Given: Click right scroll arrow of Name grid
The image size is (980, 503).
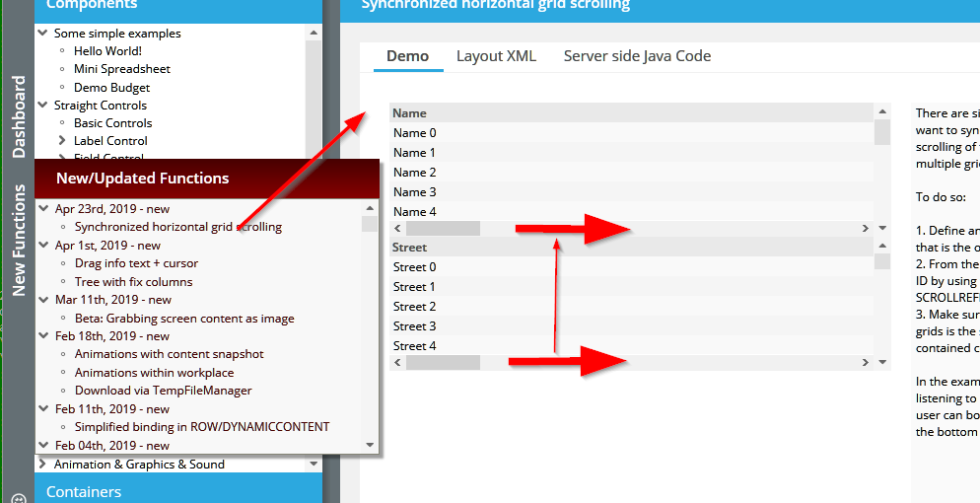Looking at the screenshot, I should 866,228.
